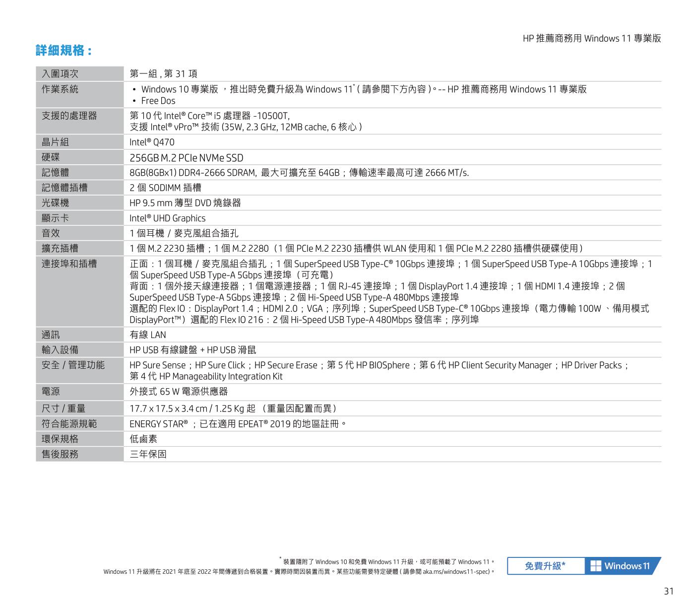Click the 免費升級* button
The image size is (697, 616).
(x=546, y=566)
